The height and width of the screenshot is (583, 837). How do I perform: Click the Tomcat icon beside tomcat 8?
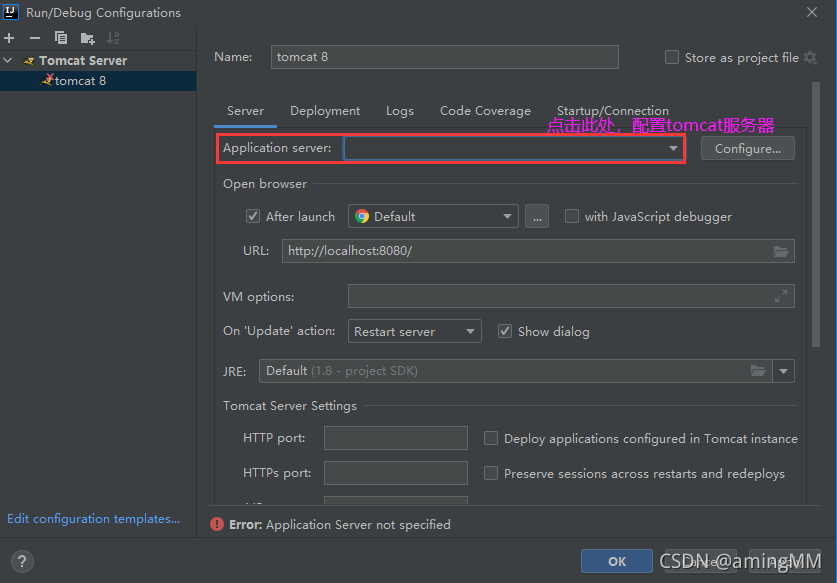pyautogui.click(x=48, y=80)
